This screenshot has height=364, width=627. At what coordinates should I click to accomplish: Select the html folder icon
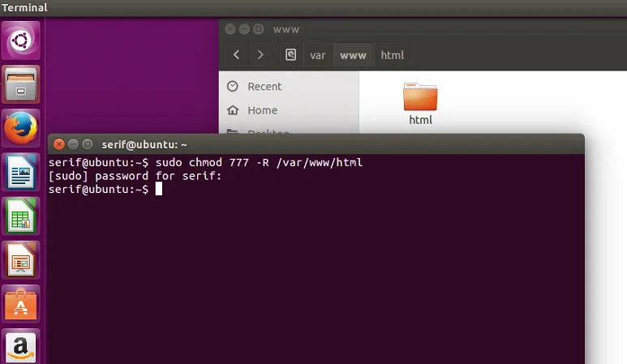pyautogui.click(x=420, y=96)
